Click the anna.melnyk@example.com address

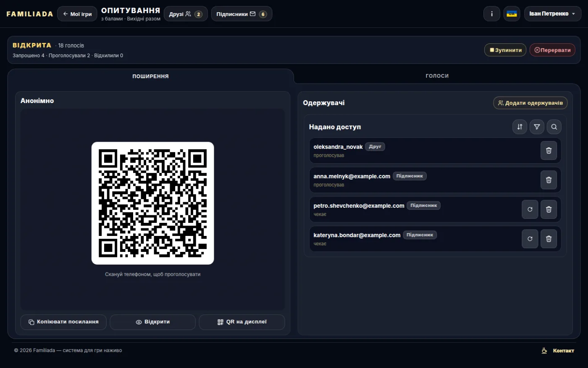[x=352, y=176]
